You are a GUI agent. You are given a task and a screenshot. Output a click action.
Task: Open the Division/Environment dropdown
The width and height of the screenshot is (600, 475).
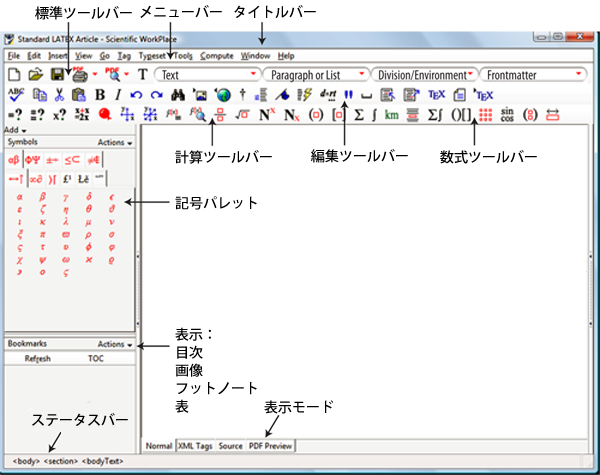(424, 74)
